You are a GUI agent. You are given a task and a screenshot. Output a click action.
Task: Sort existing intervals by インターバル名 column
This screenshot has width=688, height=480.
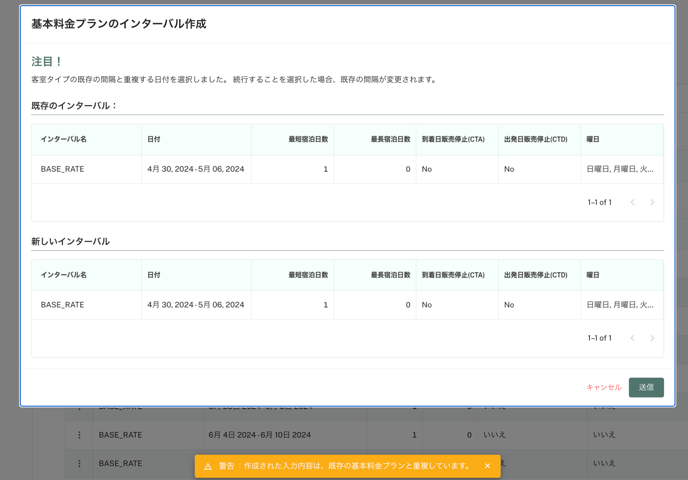tap(63, 139)
